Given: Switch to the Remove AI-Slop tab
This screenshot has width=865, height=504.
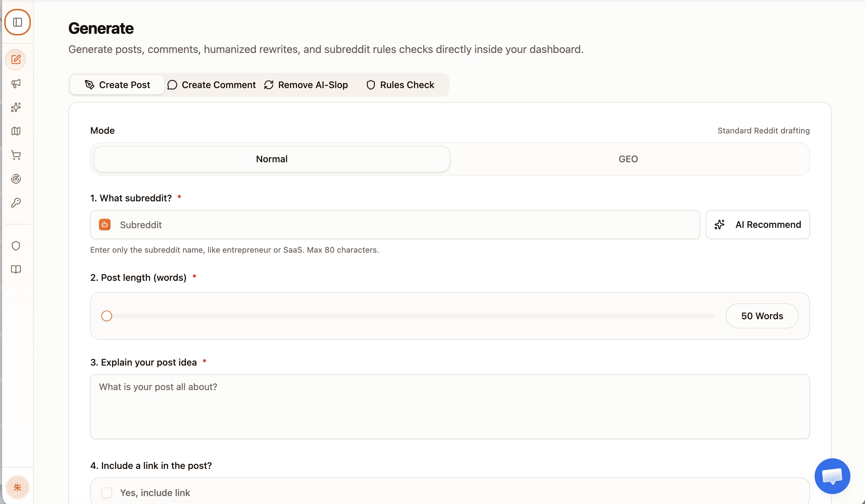Looking at the screenshot, I should coord(306,85).
